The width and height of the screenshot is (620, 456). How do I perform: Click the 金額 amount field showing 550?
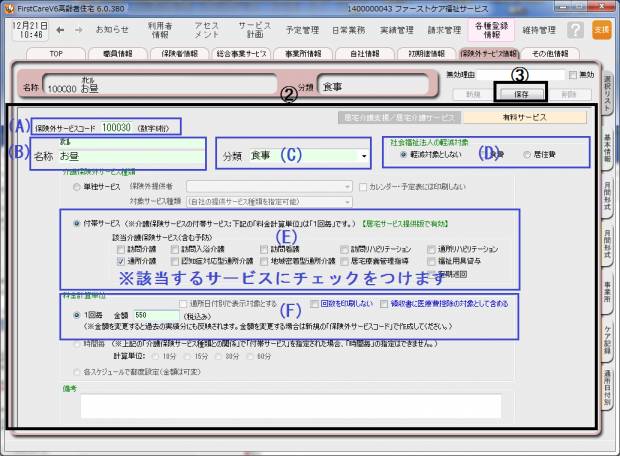pos(153,314)
